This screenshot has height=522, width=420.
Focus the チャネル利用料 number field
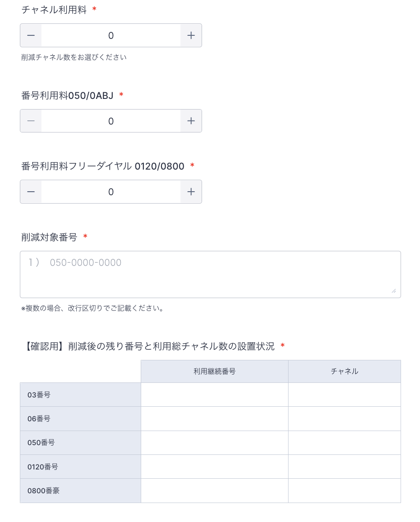(111, 35)
